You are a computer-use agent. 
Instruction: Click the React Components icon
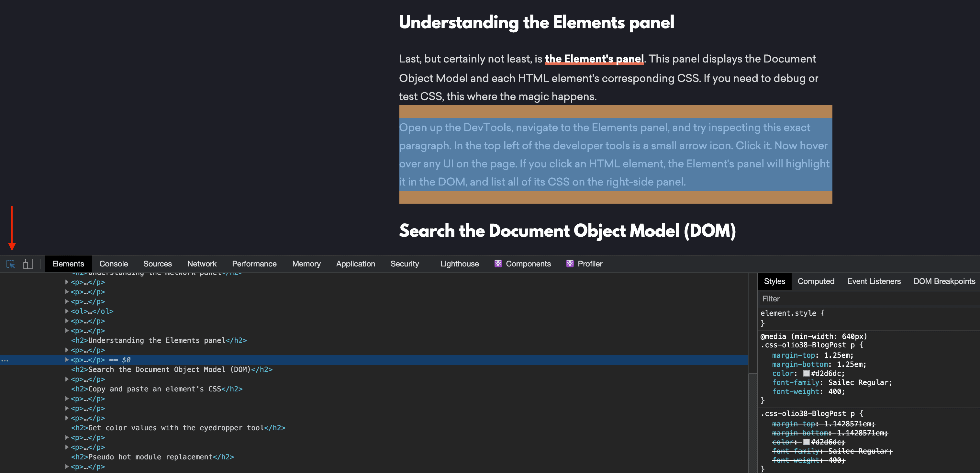pyautogui.click(x=498, y=264)
